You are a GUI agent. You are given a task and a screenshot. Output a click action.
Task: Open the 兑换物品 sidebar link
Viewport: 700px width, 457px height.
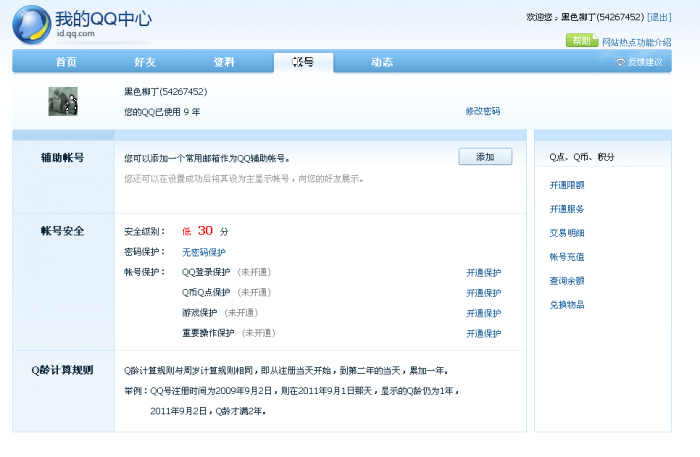pyautogui.click(x=567, y=305)
